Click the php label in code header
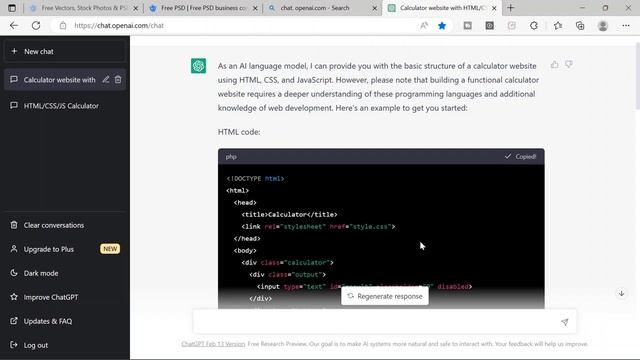 pos(231,157)
